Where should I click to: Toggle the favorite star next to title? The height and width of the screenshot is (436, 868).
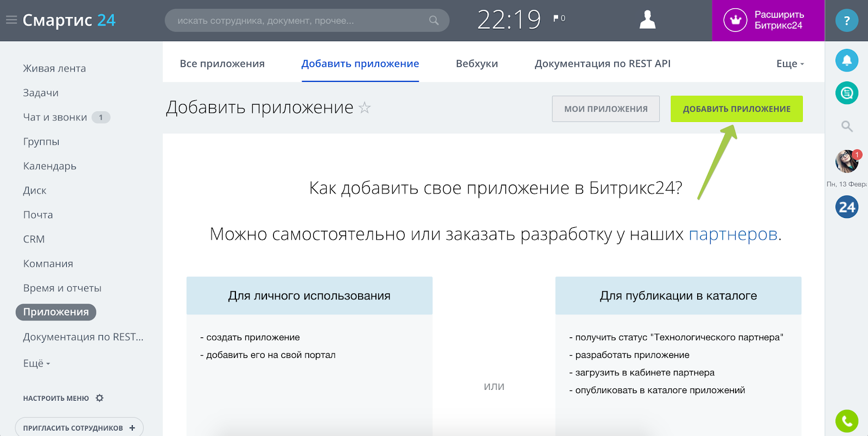tap(365, 108)
